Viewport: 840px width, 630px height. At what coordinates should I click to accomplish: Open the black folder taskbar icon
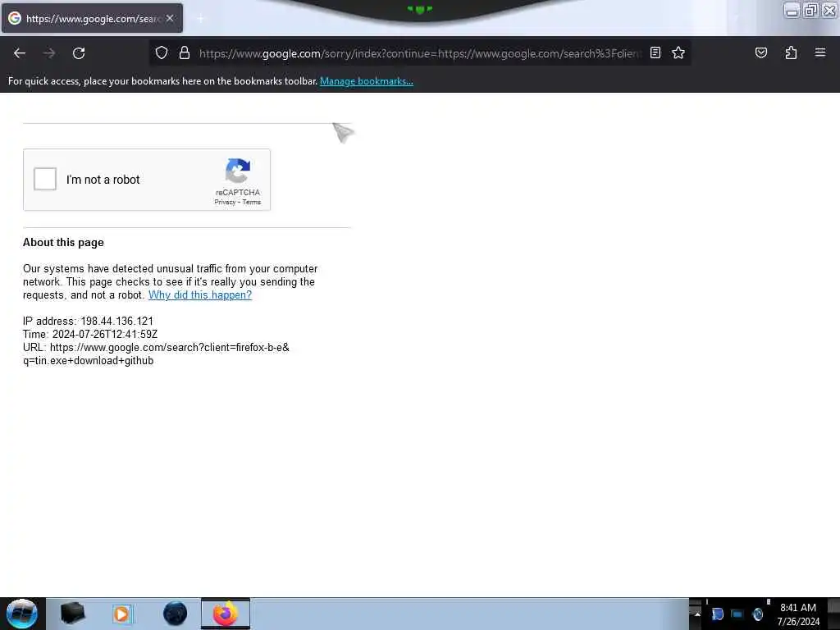point(72,614)
